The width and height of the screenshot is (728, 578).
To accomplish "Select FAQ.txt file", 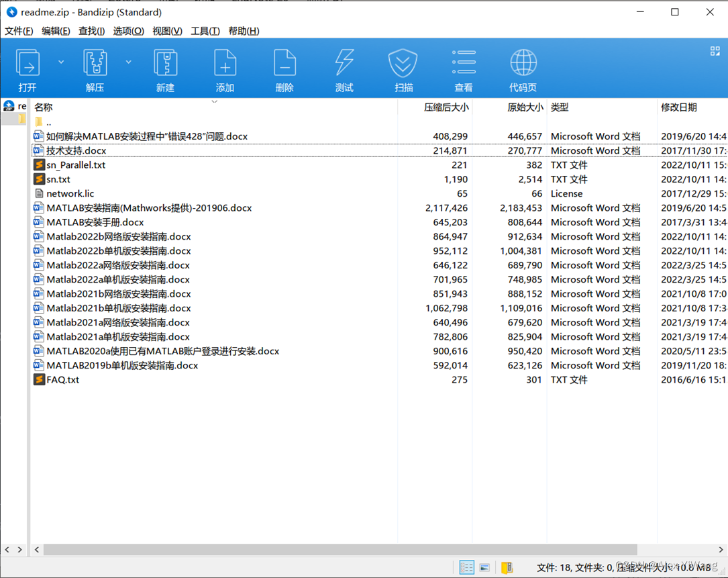I will (x=62, y=380).
